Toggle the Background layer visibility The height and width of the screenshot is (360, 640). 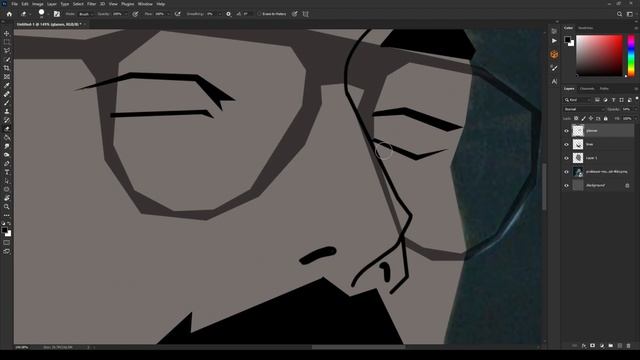click(x=566, y=186)
